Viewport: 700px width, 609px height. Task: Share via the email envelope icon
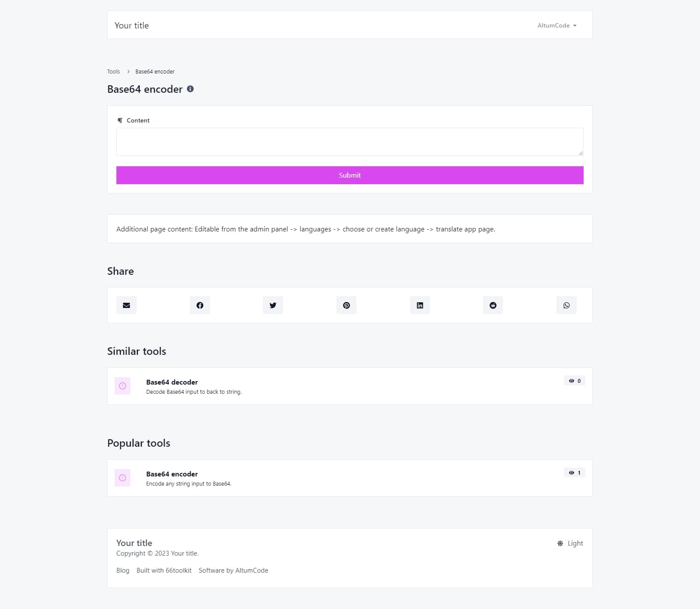coord(126,305)
